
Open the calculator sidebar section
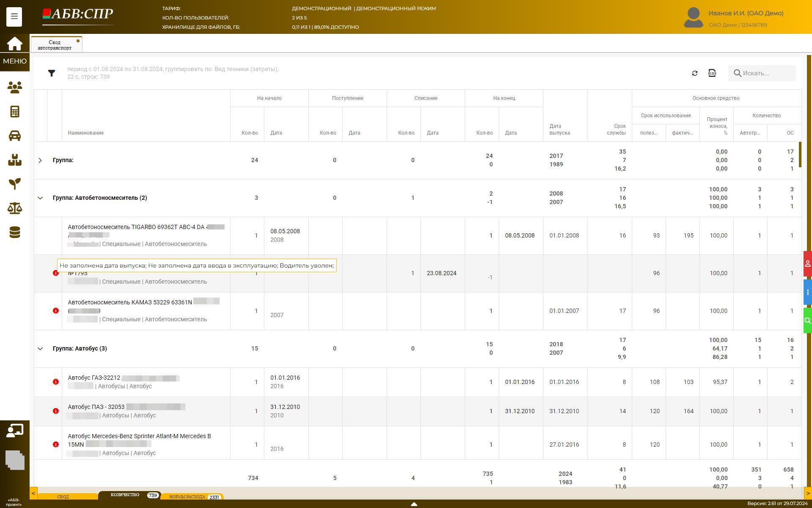tap(14, 112)
